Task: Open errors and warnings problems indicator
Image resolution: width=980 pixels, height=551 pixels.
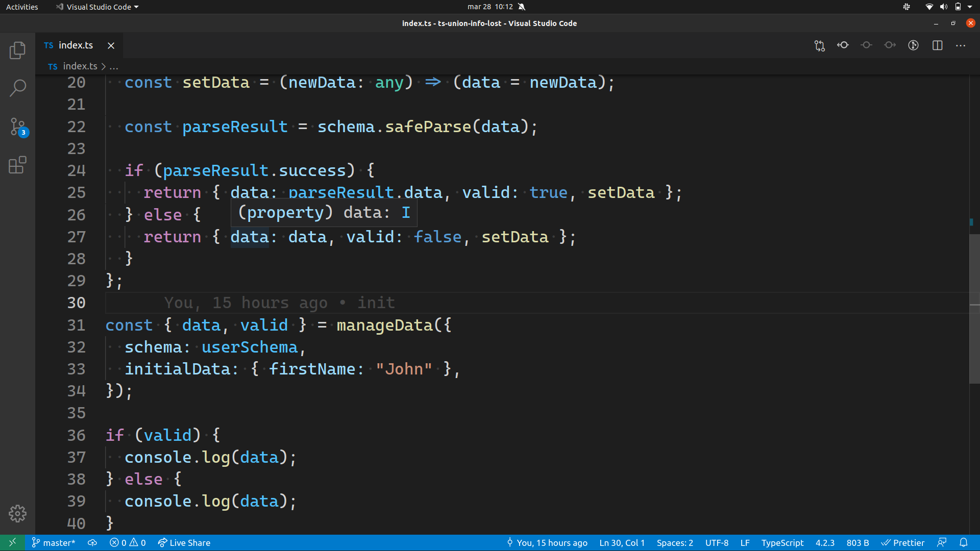Action: tap(128, 543)
